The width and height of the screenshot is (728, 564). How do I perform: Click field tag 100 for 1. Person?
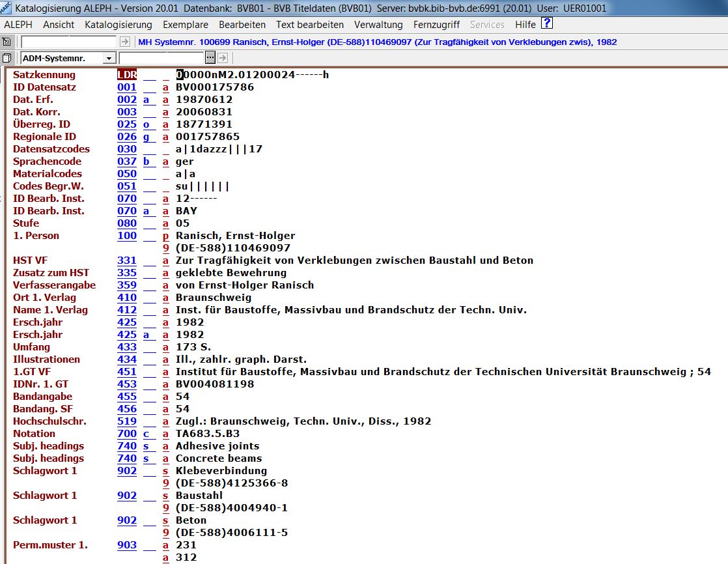coord(127,236)
